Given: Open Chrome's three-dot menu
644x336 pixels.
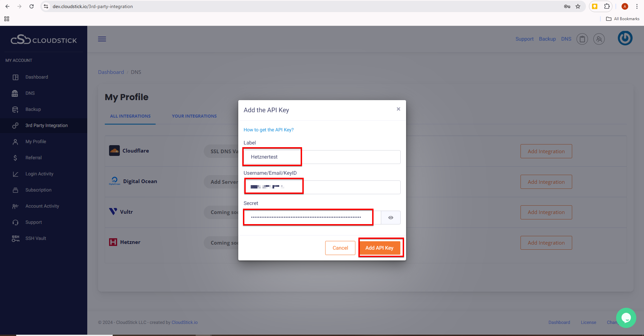Looking at the screenshot, I should pyautogui.click(x=637, y=6).
